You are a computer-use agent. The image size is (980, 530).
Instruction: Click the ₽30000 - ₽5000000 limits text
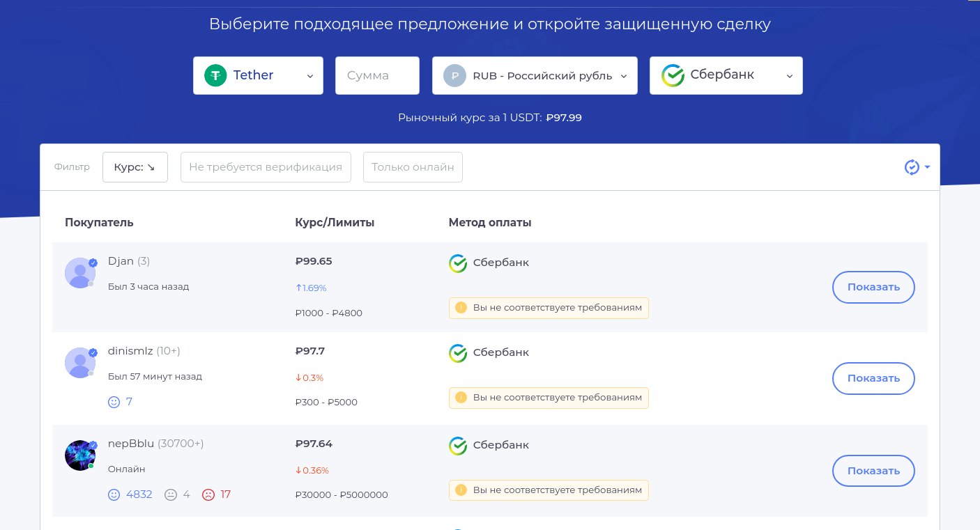(x=342, y=495)
